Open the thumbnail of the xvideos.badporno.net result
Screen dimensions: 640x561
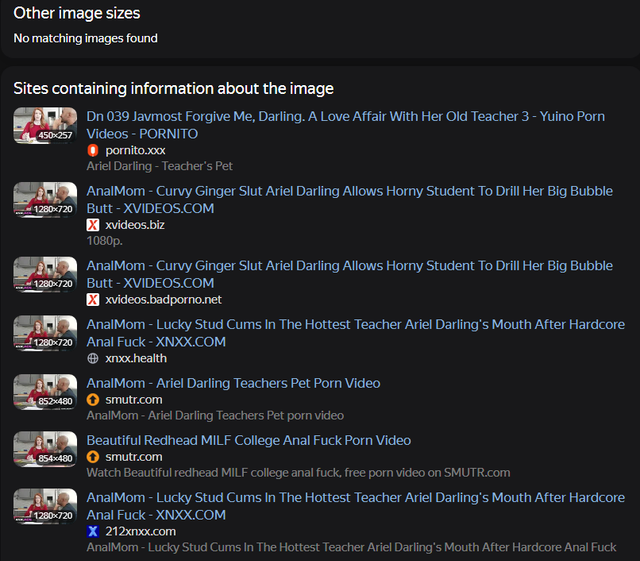click(45, 275)
